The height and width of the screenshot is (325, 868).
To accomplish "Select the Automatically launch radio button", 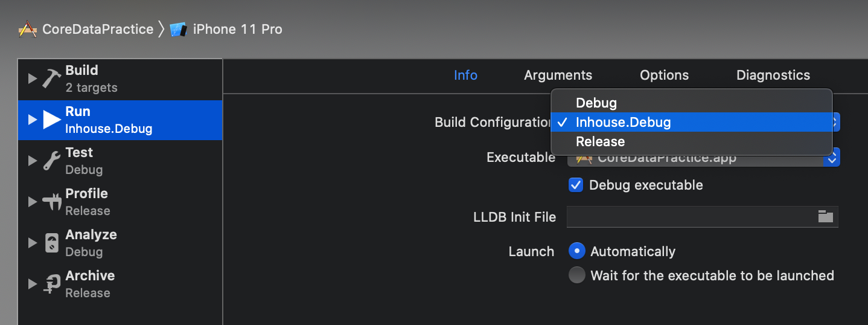I will point(577,251).
